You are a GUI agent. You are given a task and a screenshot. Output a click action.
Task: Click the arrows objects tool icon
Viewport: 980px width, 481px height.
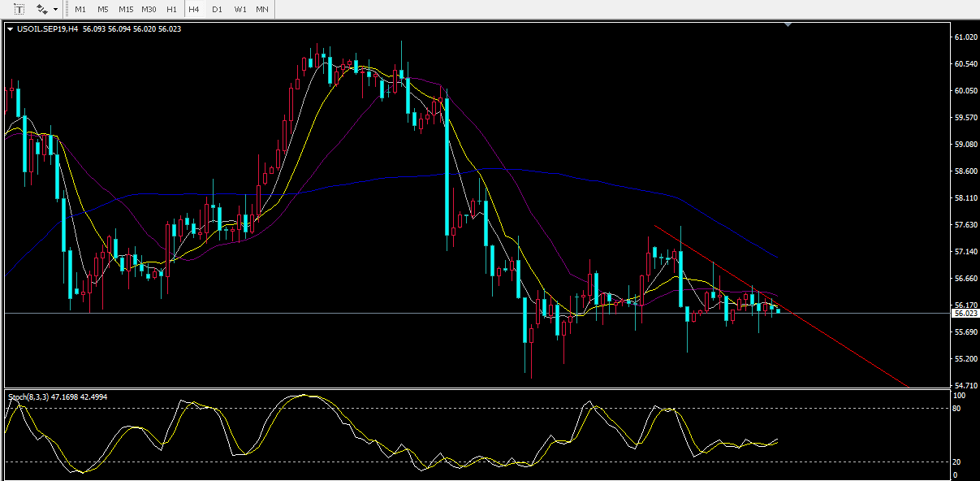pos(41,9)
